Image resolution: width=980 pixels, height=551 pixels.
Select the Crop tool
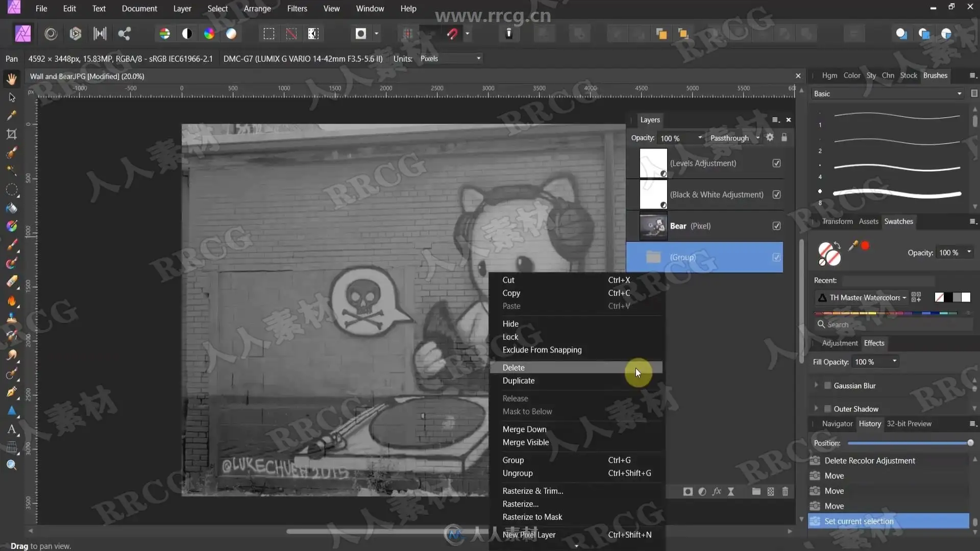(11, 134)
